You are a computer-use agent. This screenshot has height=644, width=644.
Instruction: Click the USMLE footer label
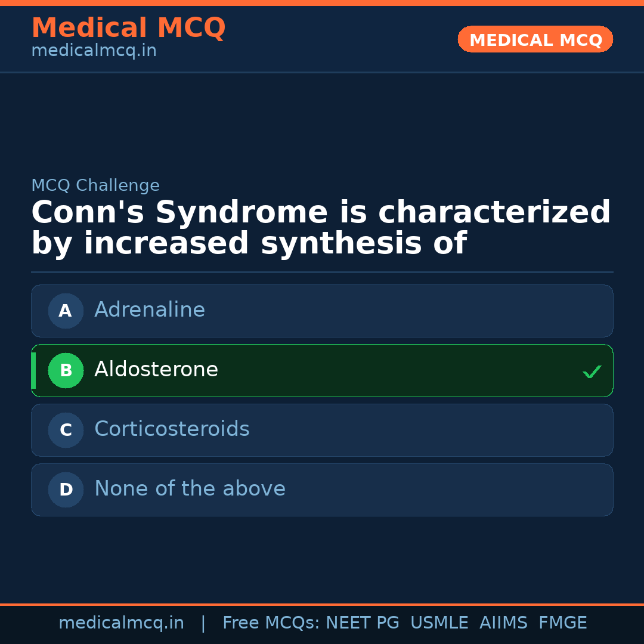439,623
